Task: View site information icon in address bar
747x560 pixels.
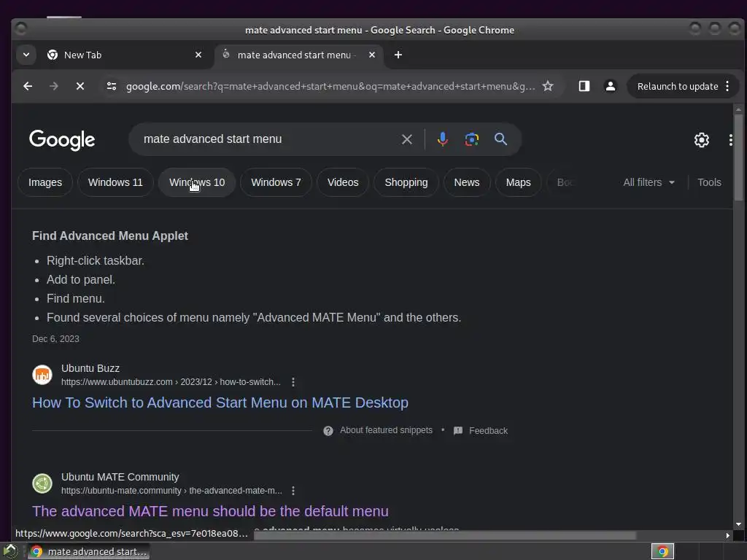Action: 112,86
